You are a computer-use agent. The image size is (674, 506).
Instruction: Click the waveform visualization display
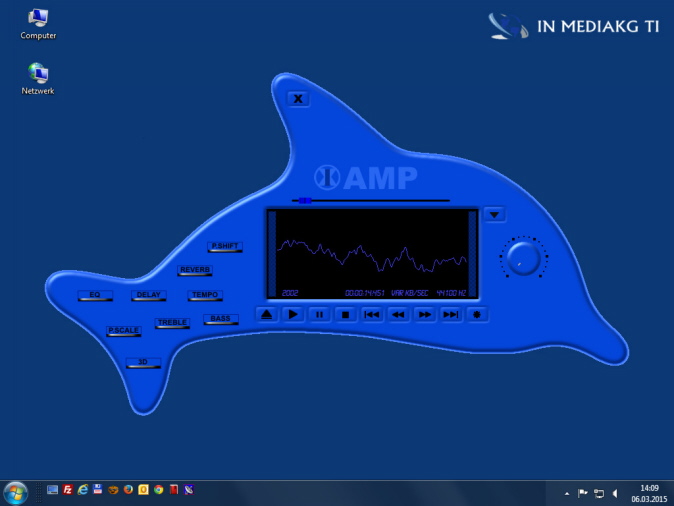coord(372,256)
